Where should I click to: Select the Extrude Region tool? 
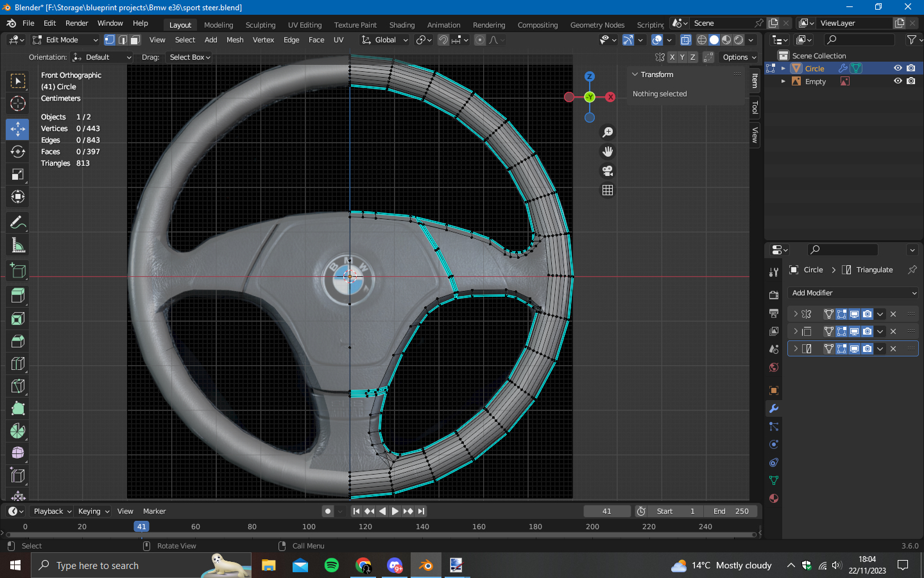pyautogui.click(x=17, y=295)
